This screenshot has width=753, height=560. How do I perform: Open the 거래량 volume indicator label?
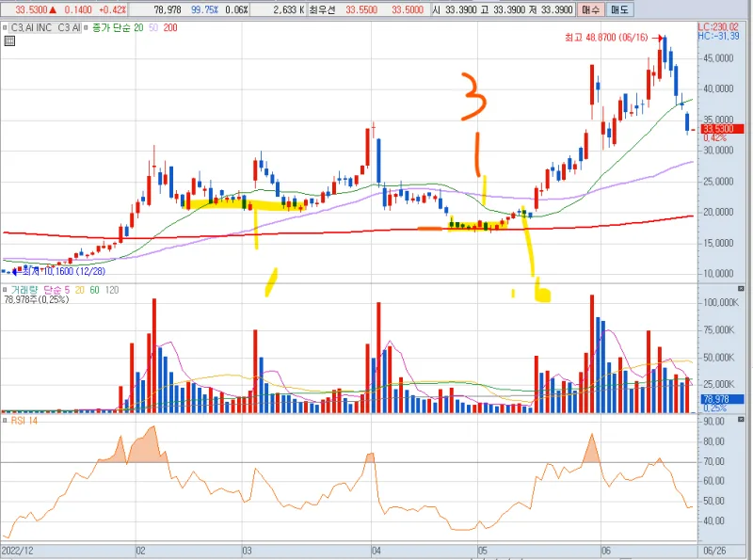(24, 289)
